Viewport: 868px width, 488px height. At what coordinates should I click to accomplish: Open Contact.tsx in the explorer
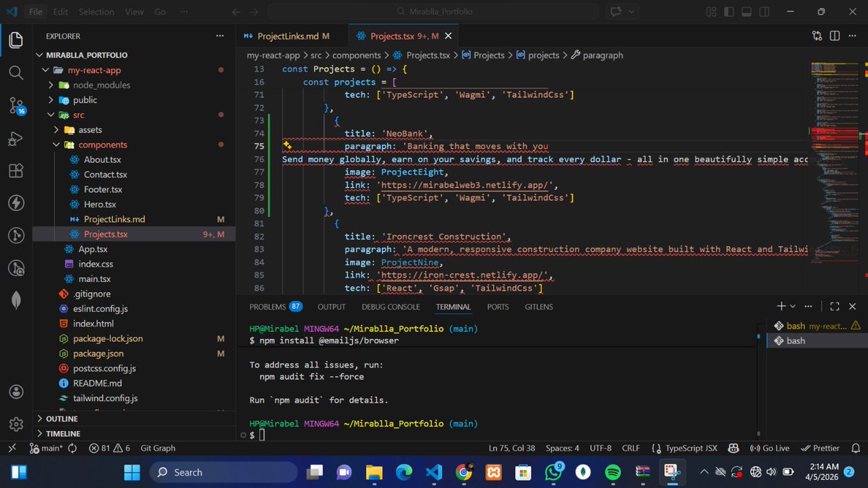click(105, 174)
